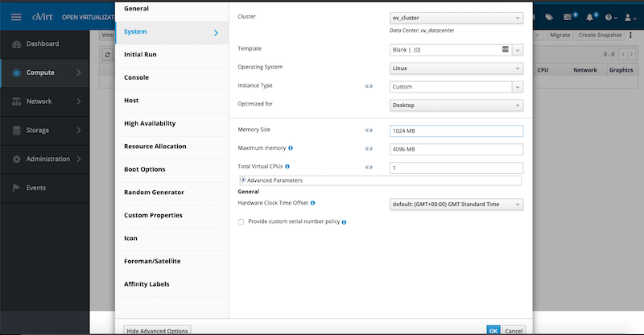The width and height of the screenshot is (644, 335).
Task: Open the Operating System dropdown
Action: coord(456,68)
